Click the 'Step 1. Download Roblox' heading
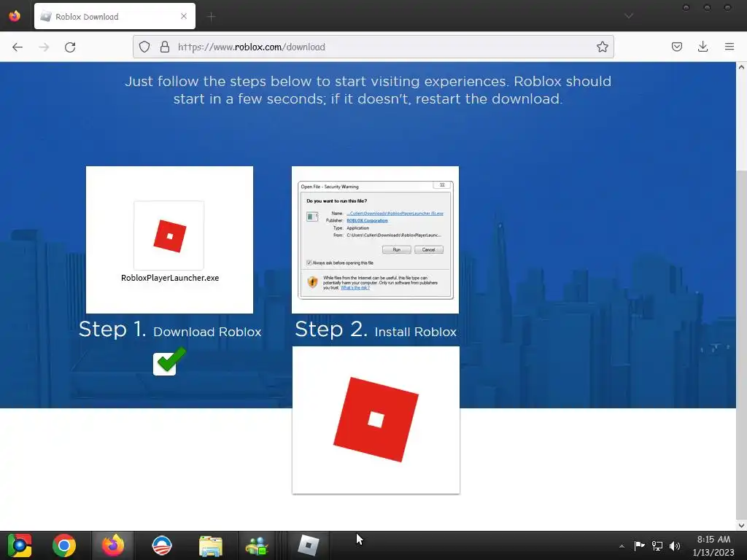 point(170,330)
